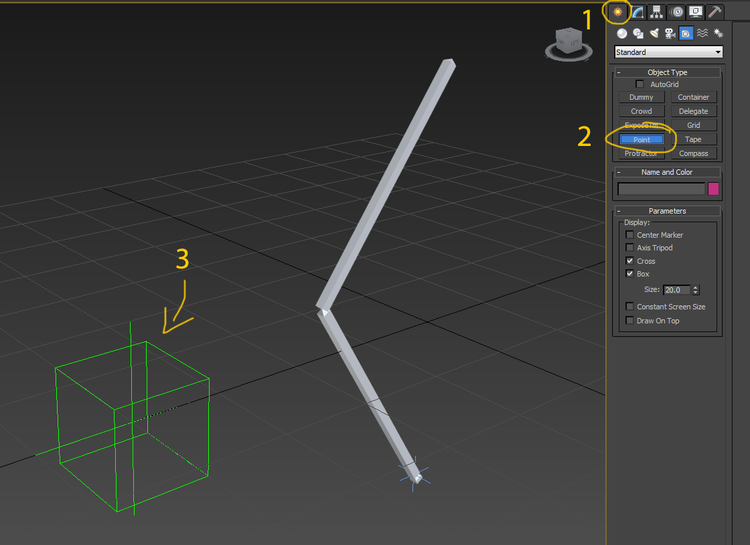Click the Size value field
Viewport: 750px width, 545px height.
[x=677, y=290]
